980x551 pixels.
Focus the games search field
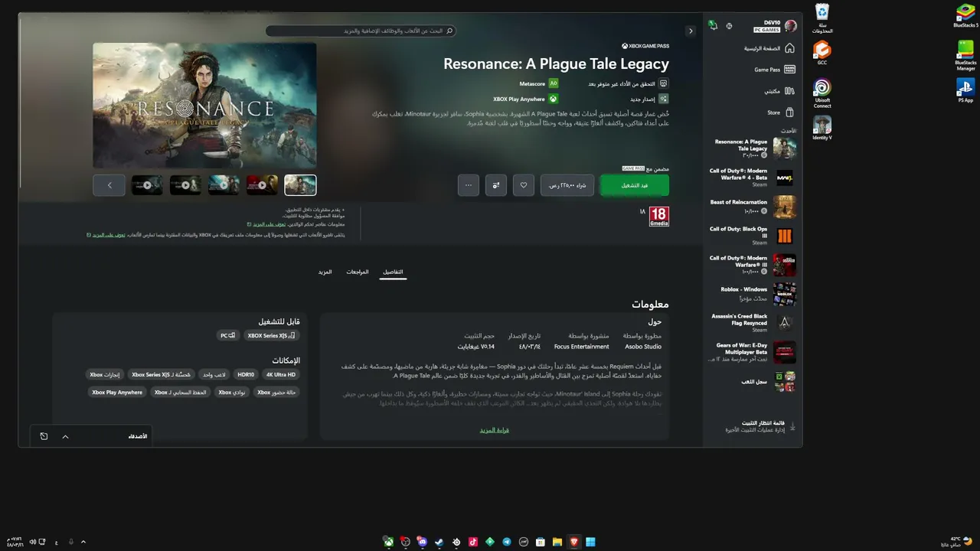tap(361, 31)
